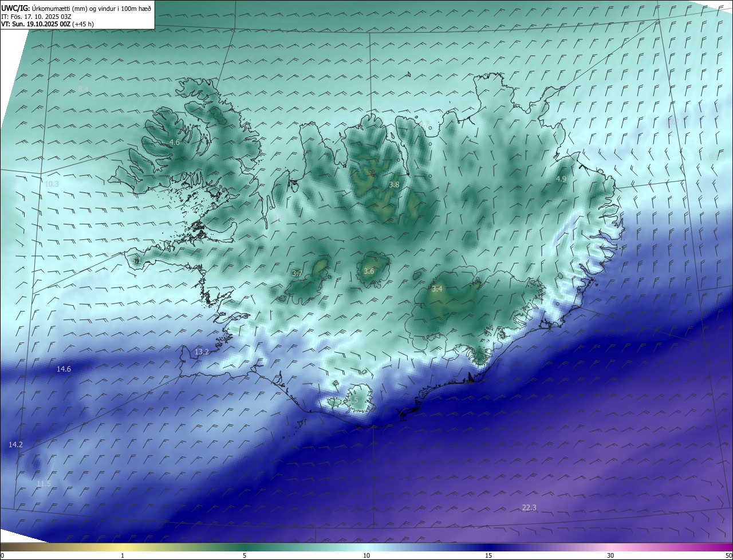Click the '50' tick label on the color scale
Image resolution: width=733 pixels, height=560 pixels.
728,555
